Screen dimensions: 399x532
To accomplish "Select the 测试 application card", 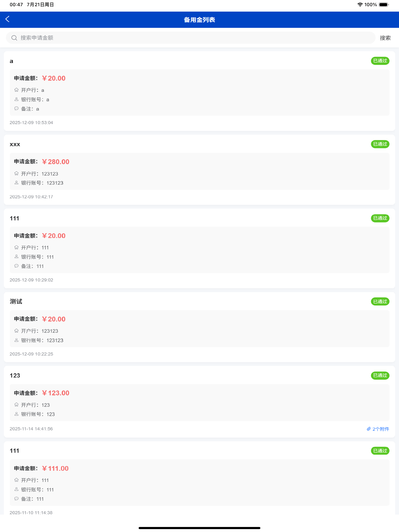I will [199, 327].
